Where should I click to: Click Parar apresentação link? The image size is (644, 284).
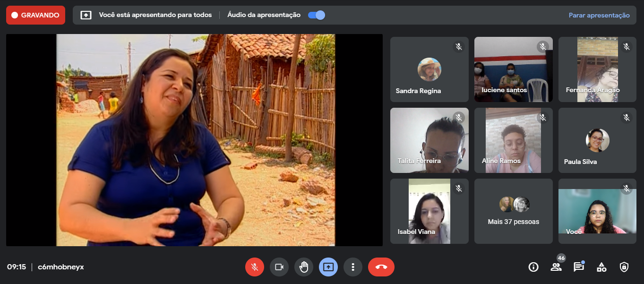tap(599, 15)
